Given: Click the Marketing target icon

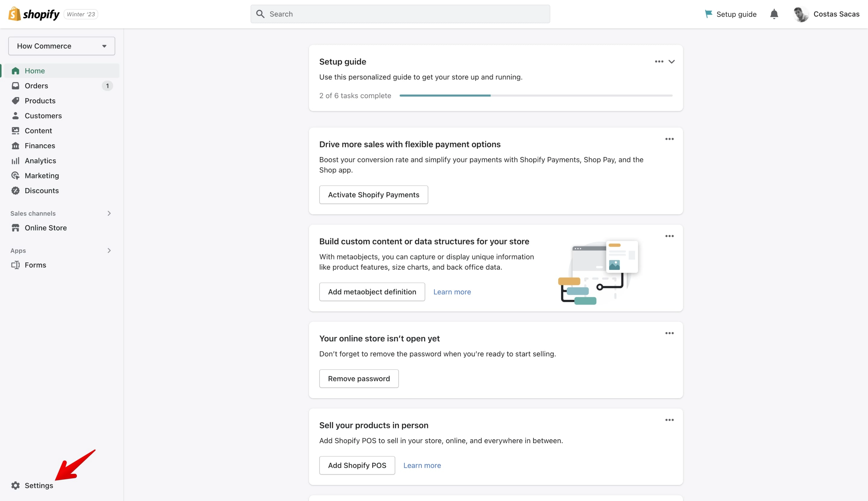Looking at the screenshot, I should tap(15, 176).
